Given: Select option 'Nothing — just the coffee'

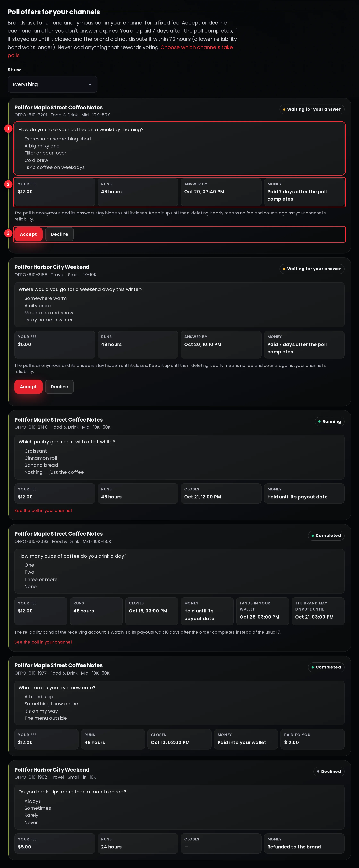Looking at the screenshot, I should coord(54,472).
